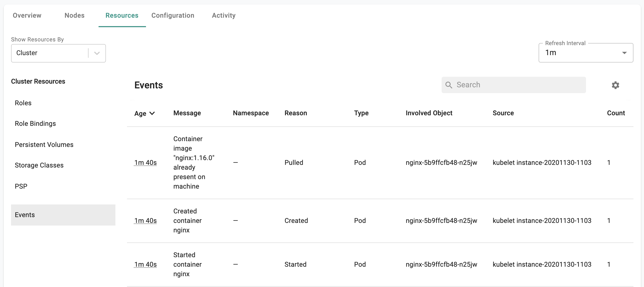Open the Configuration tab

(x=173, y=16)
